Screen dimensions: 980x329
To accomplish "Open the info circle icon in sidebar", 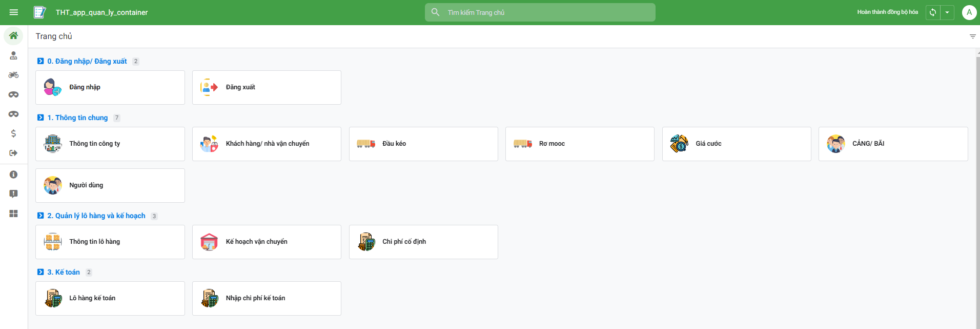I will click(14, 175).
